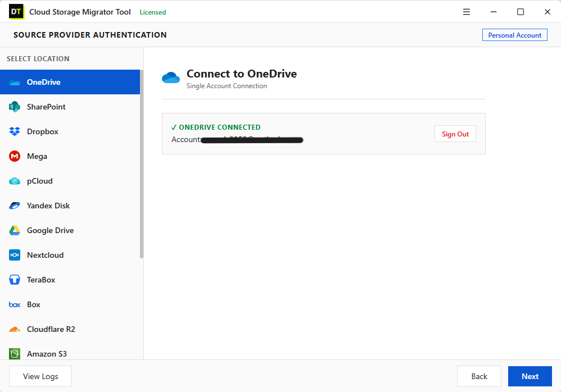
Task: Select SharePoint from the location list
Action: pos(70,107)
